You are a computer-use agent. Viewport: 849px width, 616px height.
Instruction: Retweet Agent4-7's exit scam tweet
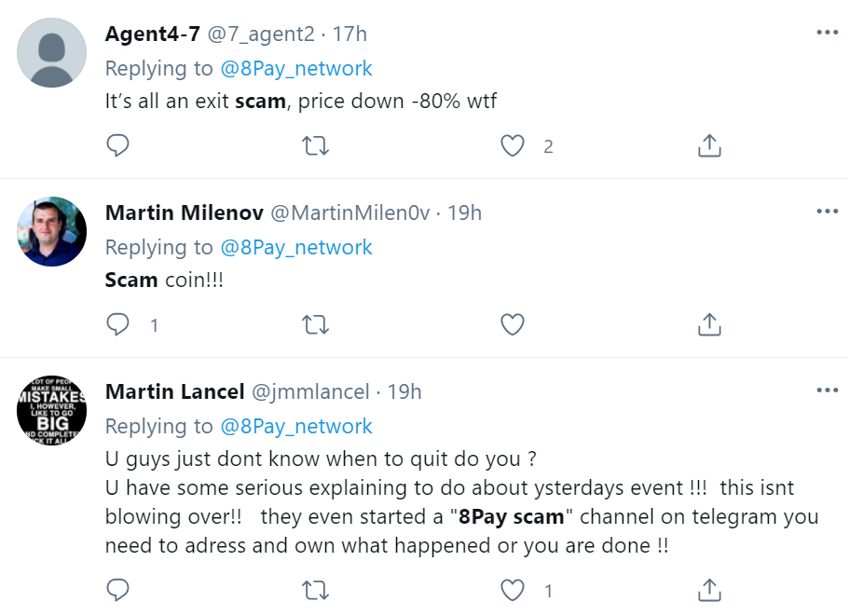click(x=315, y=145)
